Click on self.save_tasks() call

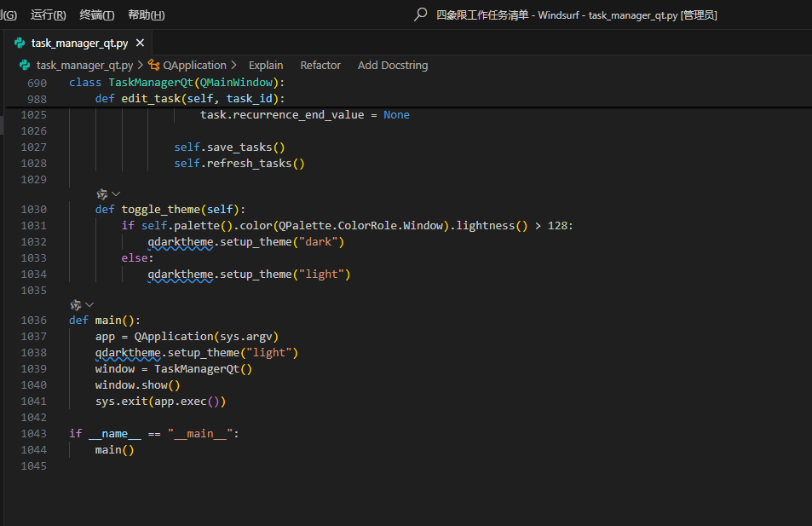(x=229, y=147)
